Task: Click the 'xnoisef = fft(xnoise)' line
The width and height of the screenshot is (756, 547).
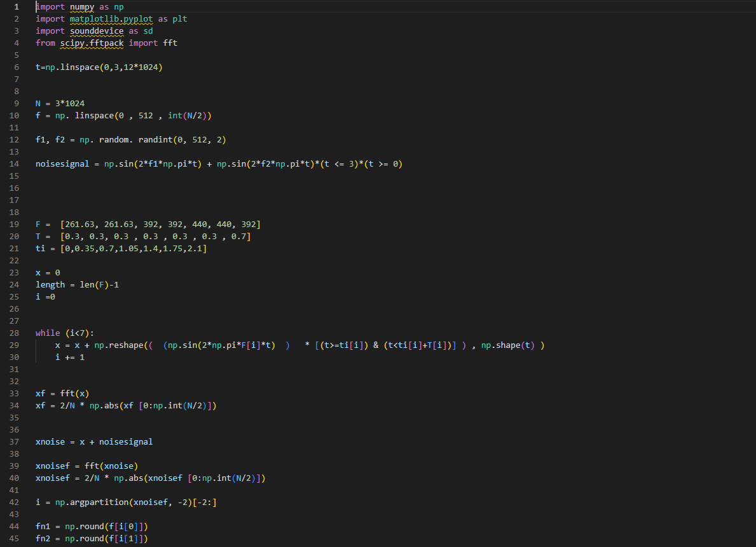Action: point(86,466)
